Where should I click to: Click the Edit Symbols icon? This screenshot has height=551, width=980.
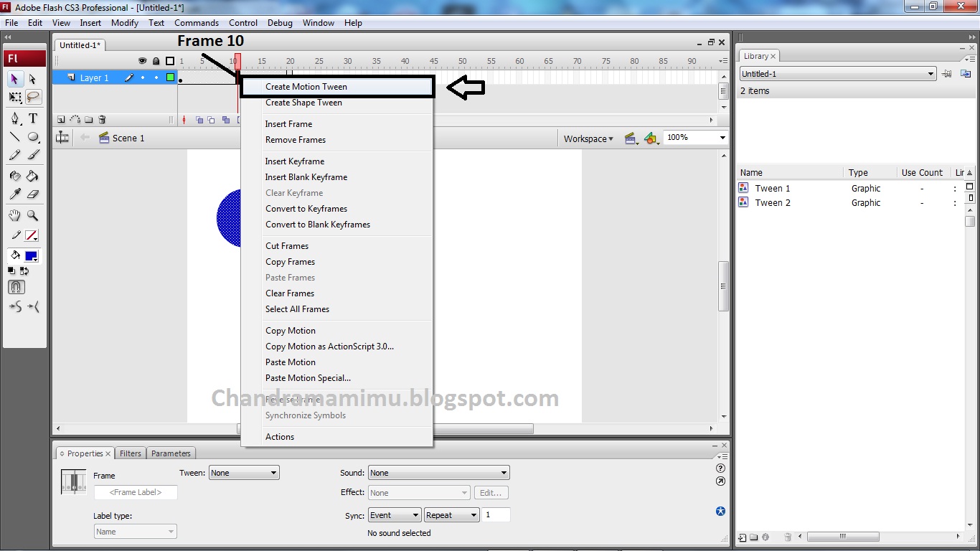click(x=651, y=138)
